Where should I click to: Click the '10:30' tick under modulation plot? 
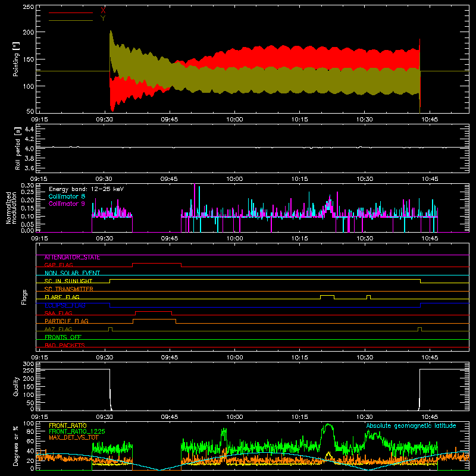365,239
